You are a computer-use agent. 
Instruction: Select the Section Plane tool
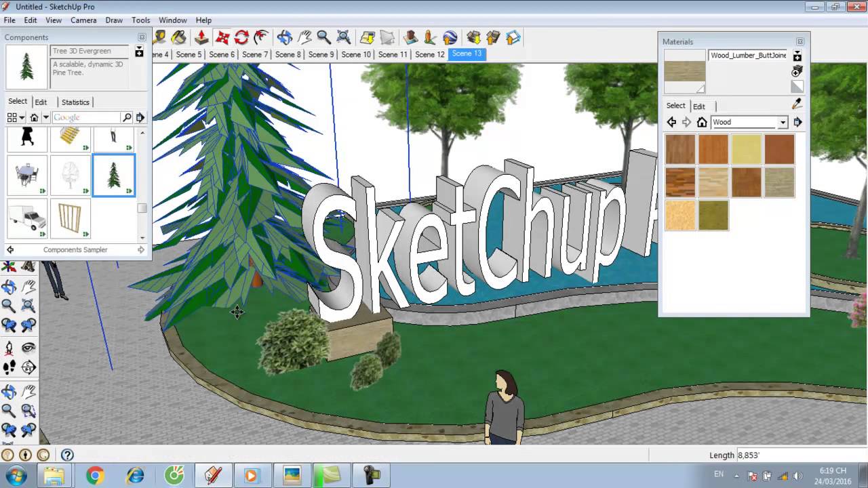tap(28, 368)
